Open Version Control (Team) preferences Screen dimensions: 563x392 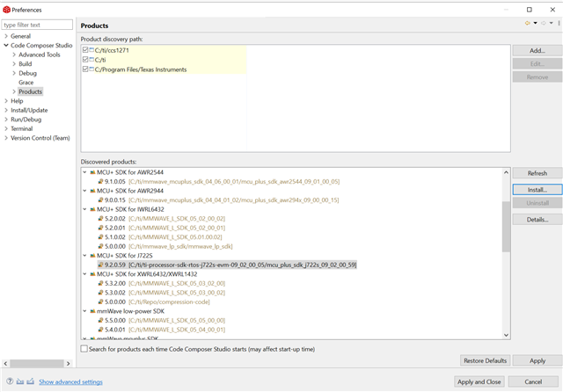click(x=40, y=138)
